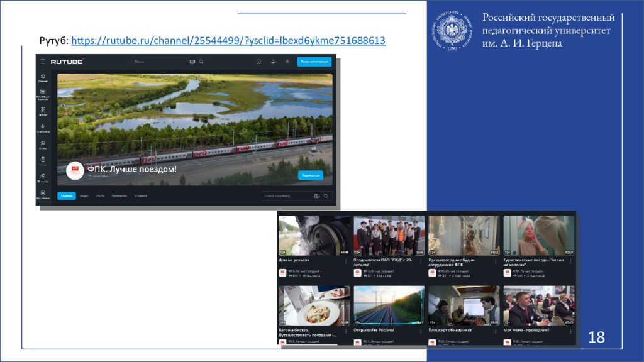644x362 pixels.
Task: Go to Главная via the sidebar house icon
Action: (43, 76)
